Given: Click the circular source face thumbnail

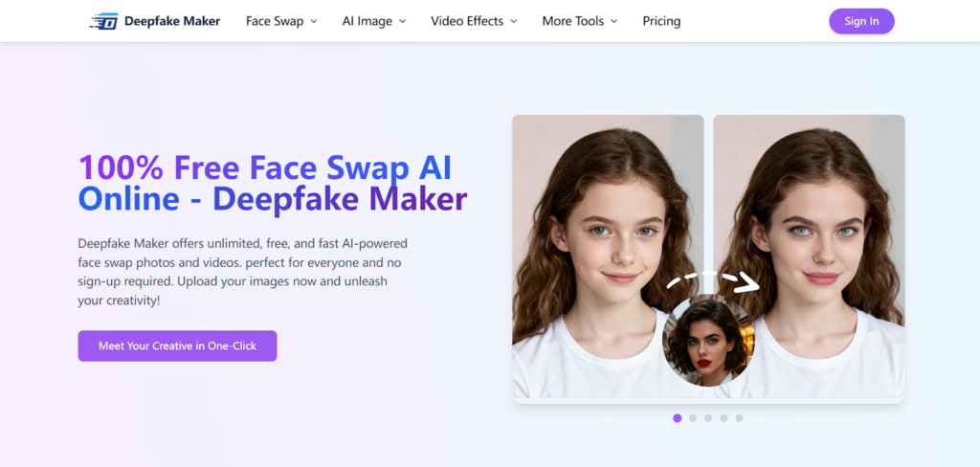Looking at the screenshot, I should click(x=708, y=342).
